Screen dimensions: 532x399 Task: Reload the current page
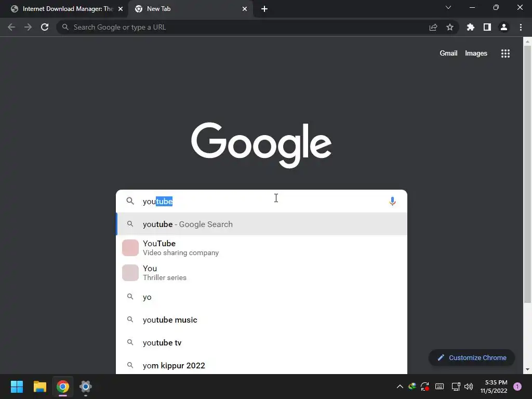45,27
